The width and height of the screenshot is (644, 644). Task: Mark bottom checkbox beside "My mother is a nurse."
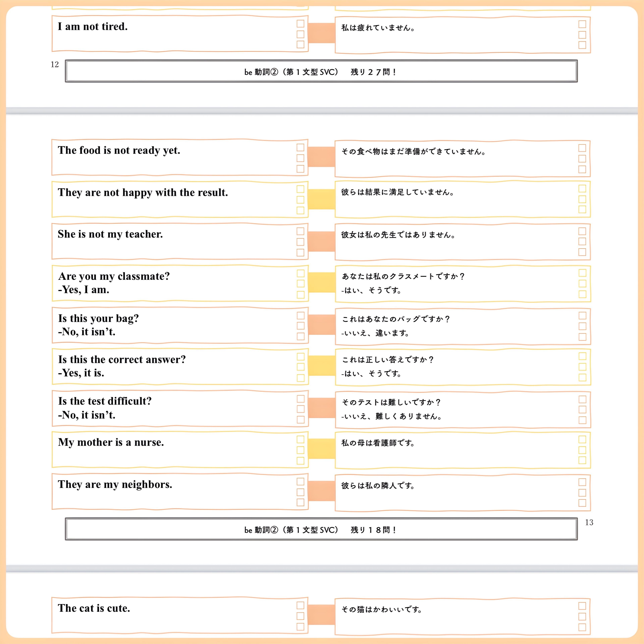pos(300,460)
